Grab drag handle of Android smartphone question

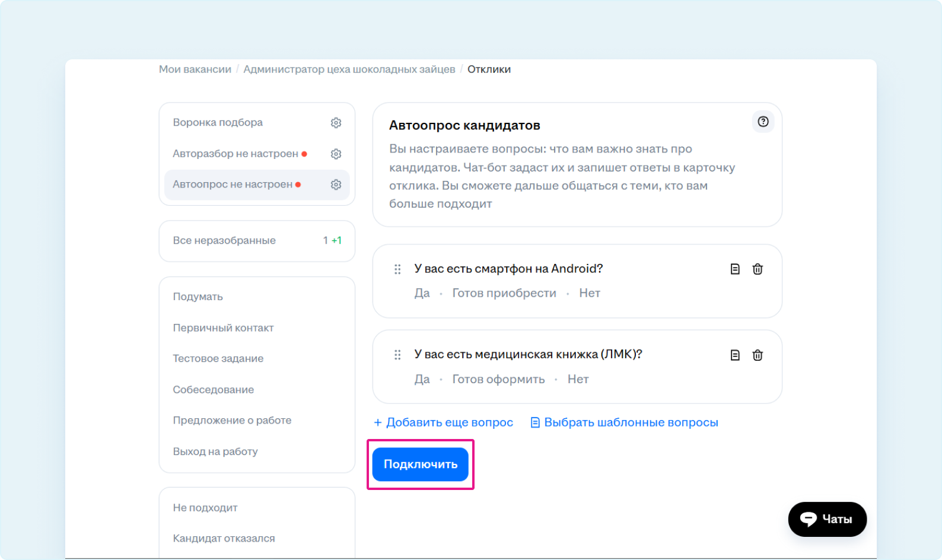click(x=397, y=269)
